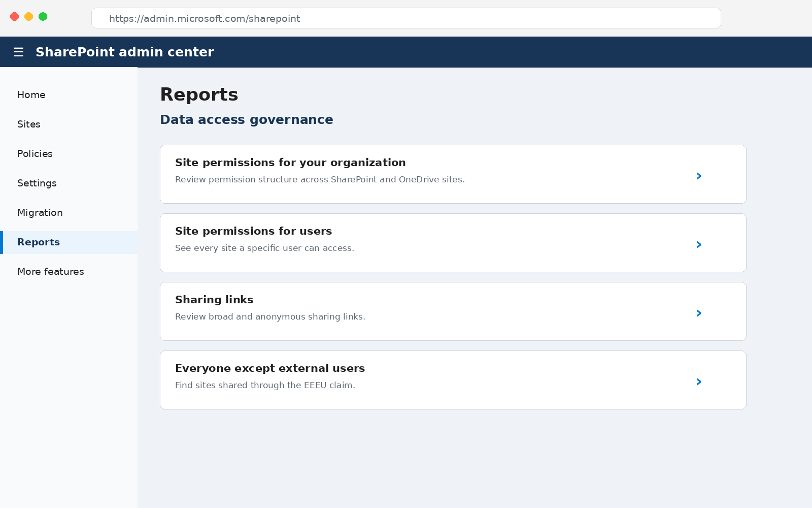Open the Sharing links card title

(x=214, y=300)
